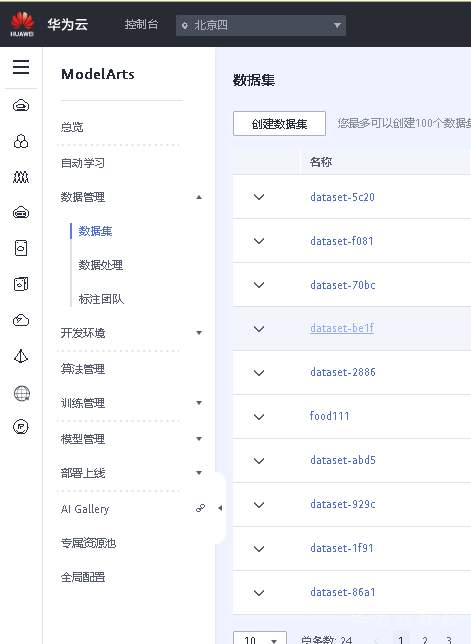Select 数据处理 in the sidebar
The image size is (471, 644).
point(101,265)
